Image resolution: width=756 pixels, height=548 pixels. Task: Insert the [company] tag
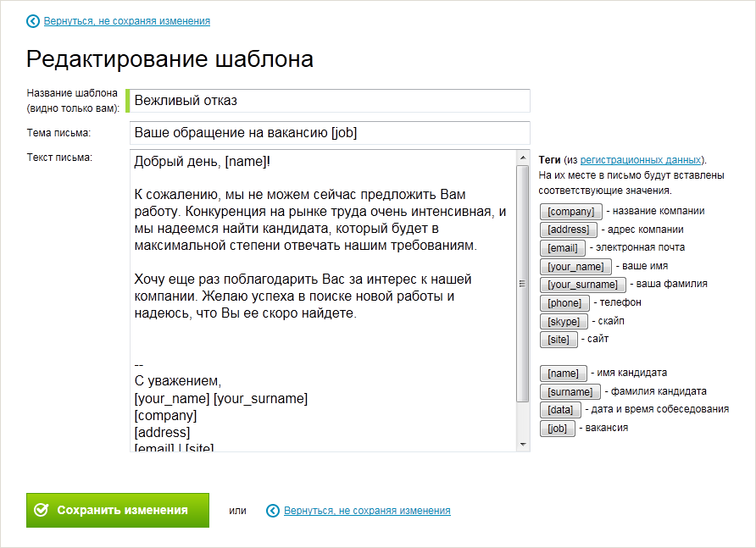[570, 212]
